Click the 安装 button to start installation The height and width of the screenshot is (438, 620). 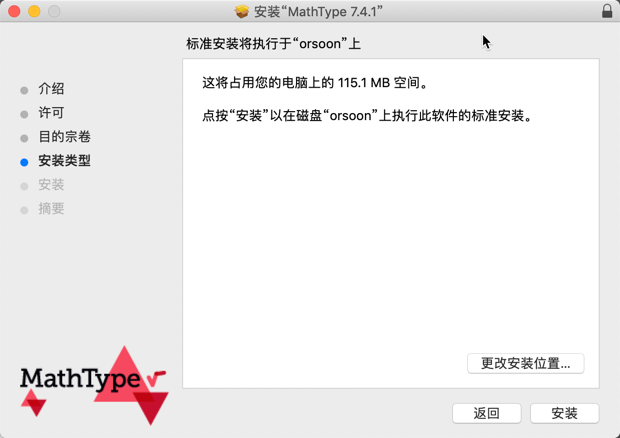tap(564, 413)
